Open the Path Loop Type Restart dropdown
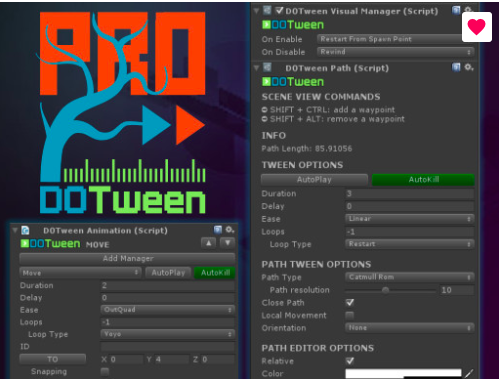This screenshot has width=499, height=379. [410, 244]
